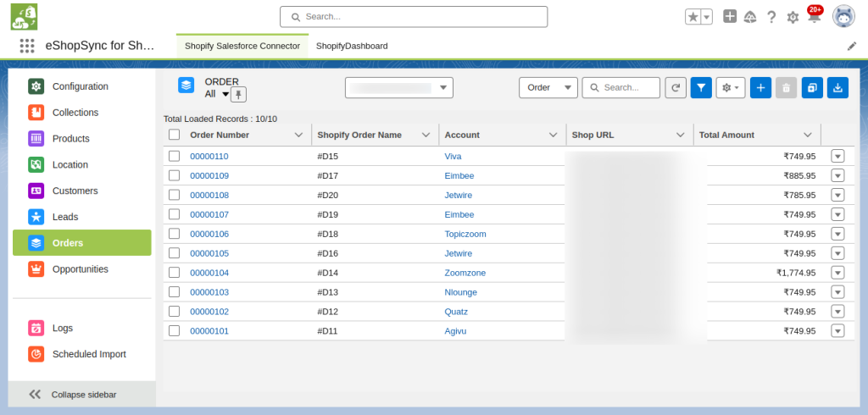868x415 pixels.
Task: Open Opportunities in the sidebar
Action: tap(82, 269)
